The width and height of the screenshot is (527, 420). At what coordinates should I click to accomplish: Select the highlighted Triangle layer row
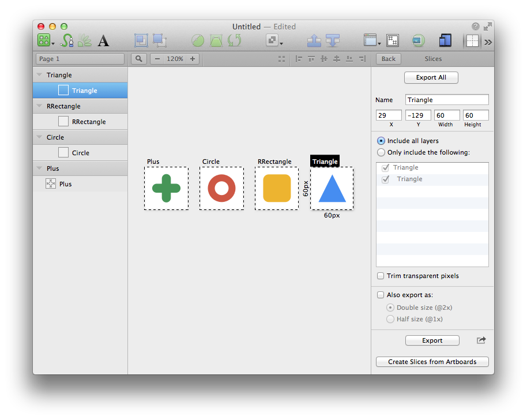point(80,91)
